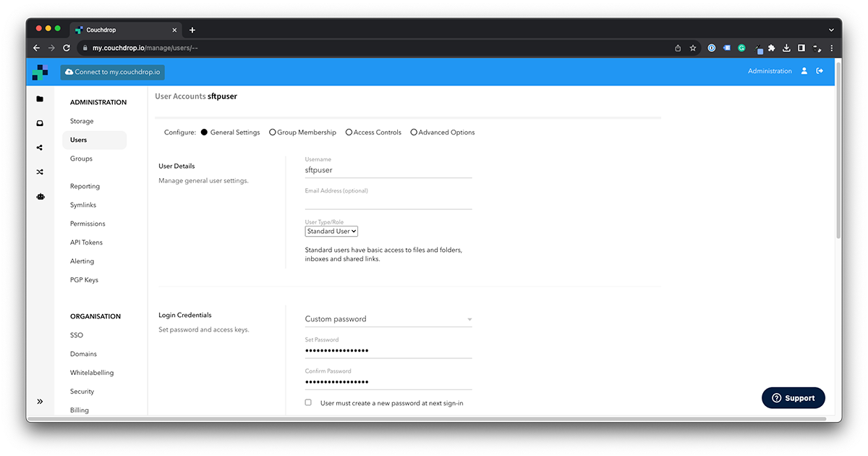Image resolution: width=868 pixels, height=456 pixels.
Task: Select the Access Controls radio button
Action: coord(349,132)
